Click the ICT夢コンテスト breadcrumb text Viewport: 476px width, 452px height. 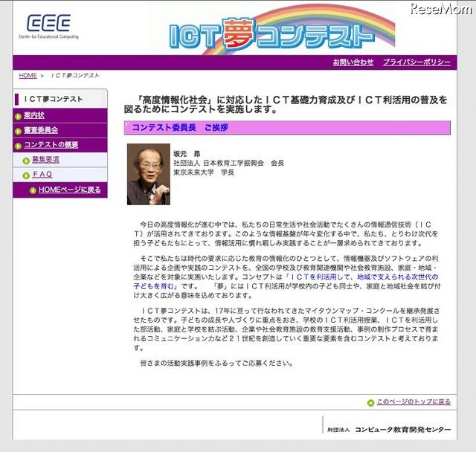tap(74, 76)
